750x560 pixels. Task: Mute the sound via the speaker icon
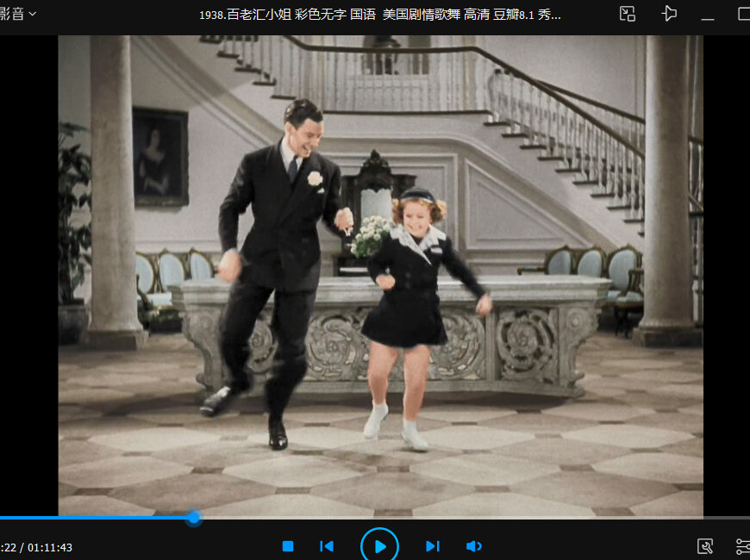[473, 546]
